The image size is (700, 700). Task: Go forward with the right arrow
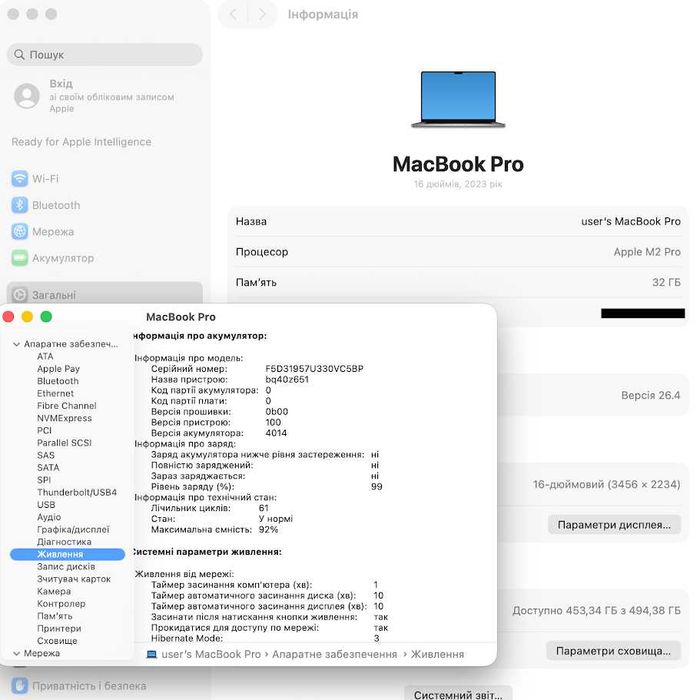pyautogui.click(x=262, y=14)
